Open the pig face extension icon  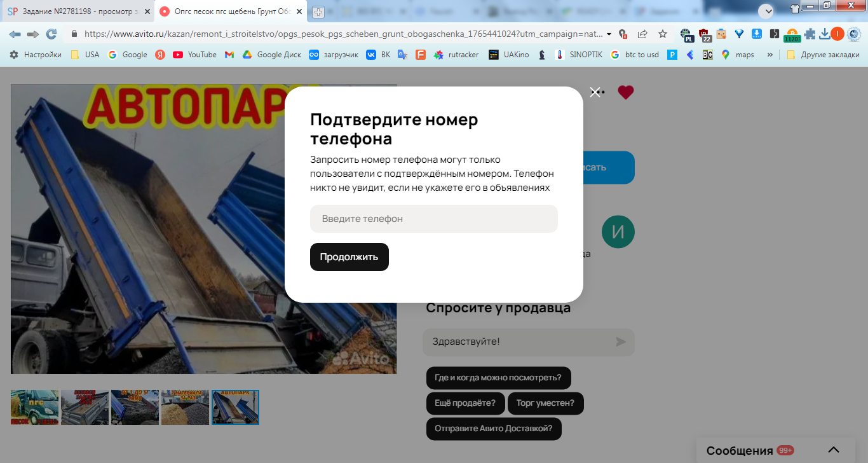coord(721,34)
